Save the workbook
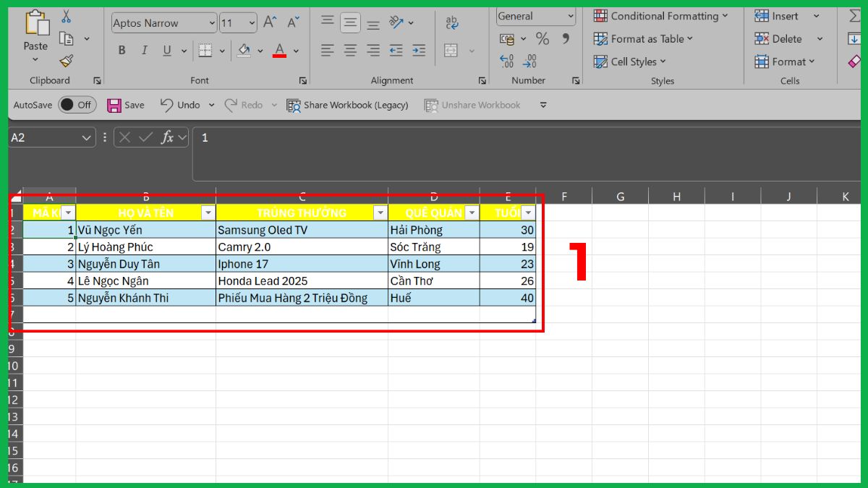 tap(124, 104)
